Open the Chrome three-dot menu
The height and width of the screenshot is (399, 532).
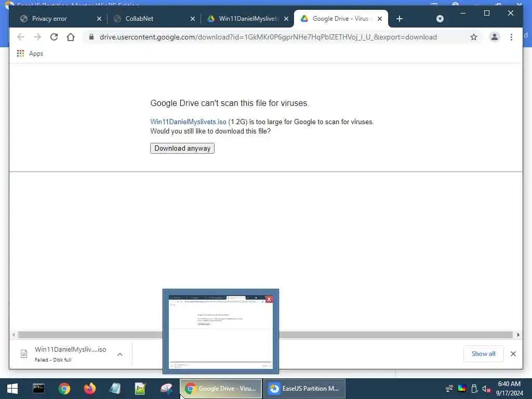tap(511, 37)
